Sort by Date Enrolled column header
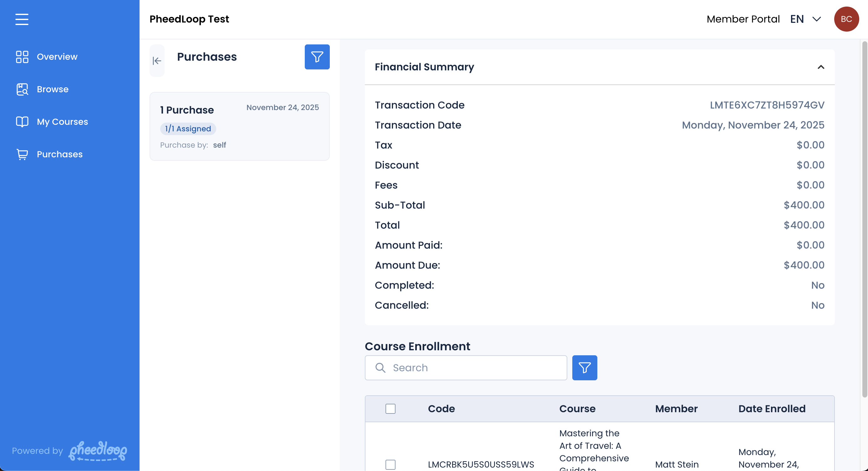Image resolution: width=868 pixels, height=471 pixels. coord(772,408)
